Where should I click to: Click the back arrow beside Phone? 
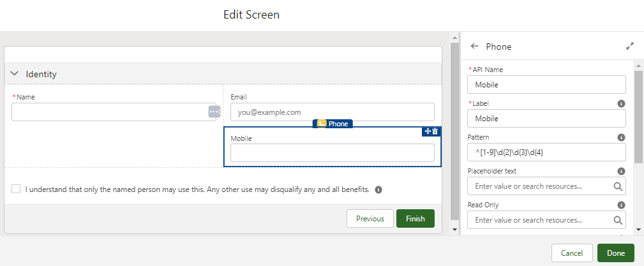[x=474, y=47]
